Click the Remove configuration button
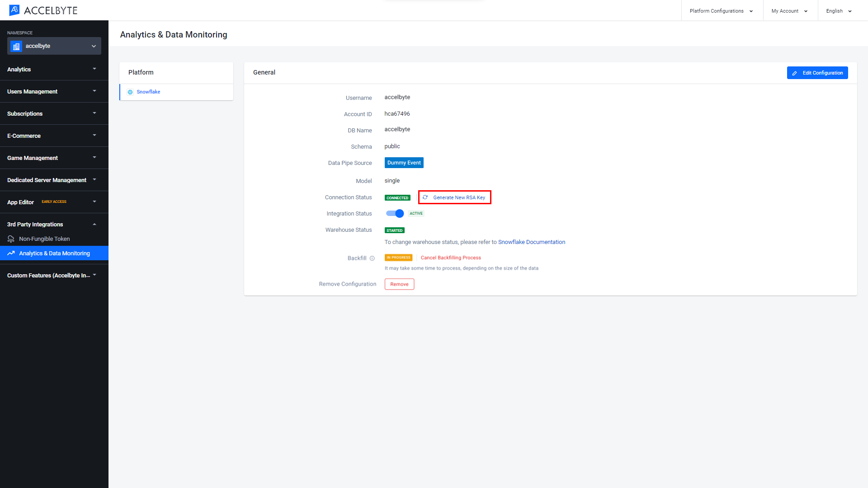 tap(400, 284)
